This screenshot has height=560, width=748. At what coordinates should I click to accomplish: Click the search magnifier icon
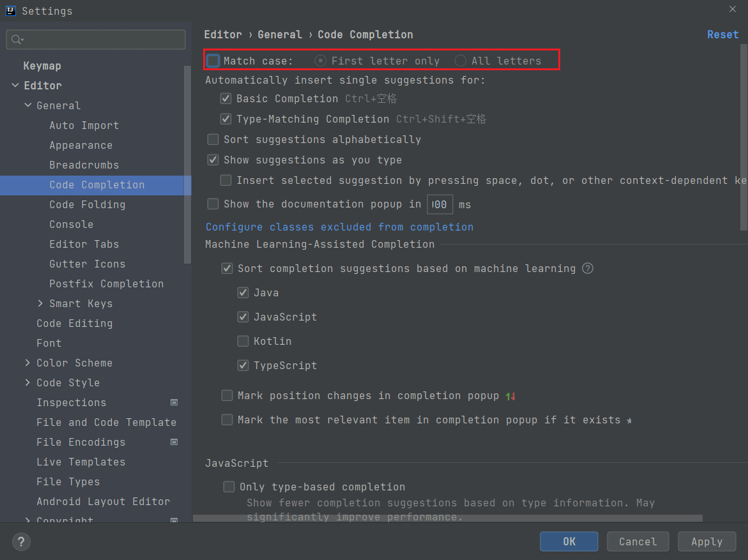17,40
